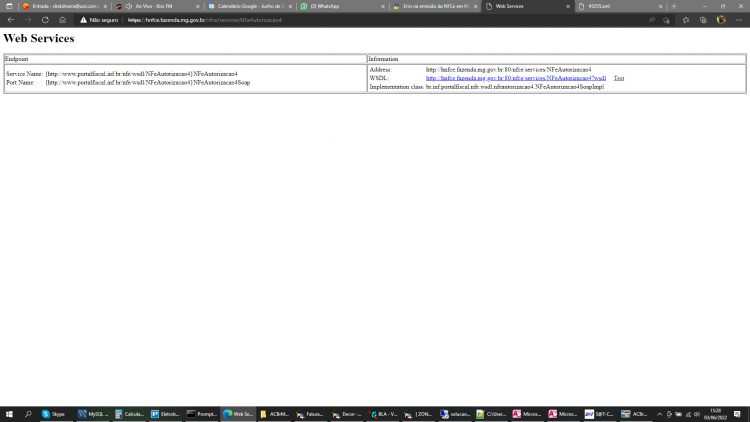Viewport: 750px width, 422px height.
Task: Switch to the Calendário Google tab
Action: pyautogui.click(x=250, y=6)
